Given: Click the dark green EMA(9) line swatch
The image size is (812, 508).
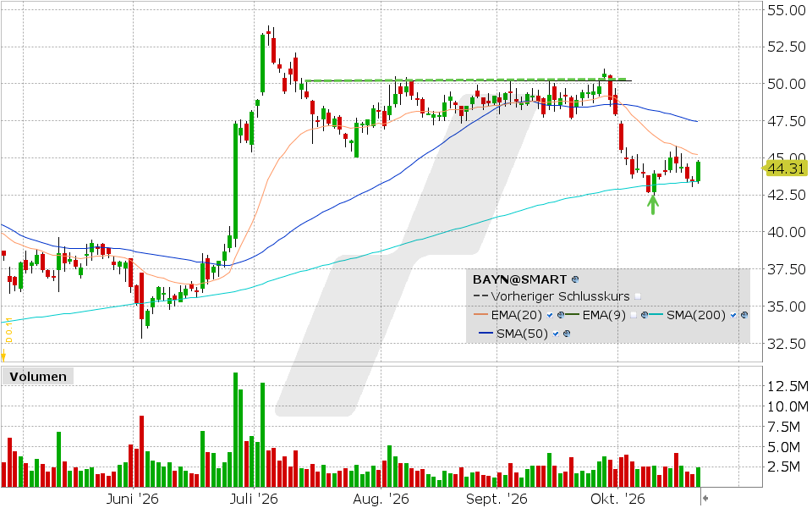Looking at the screenshot, I should (573, 314).
